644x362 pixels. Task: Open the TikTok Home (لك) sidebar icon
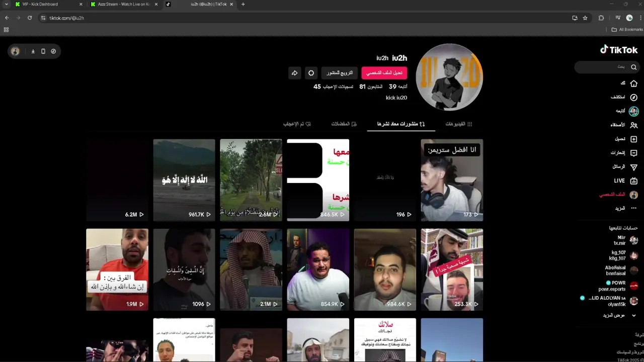tap(633, 83)
